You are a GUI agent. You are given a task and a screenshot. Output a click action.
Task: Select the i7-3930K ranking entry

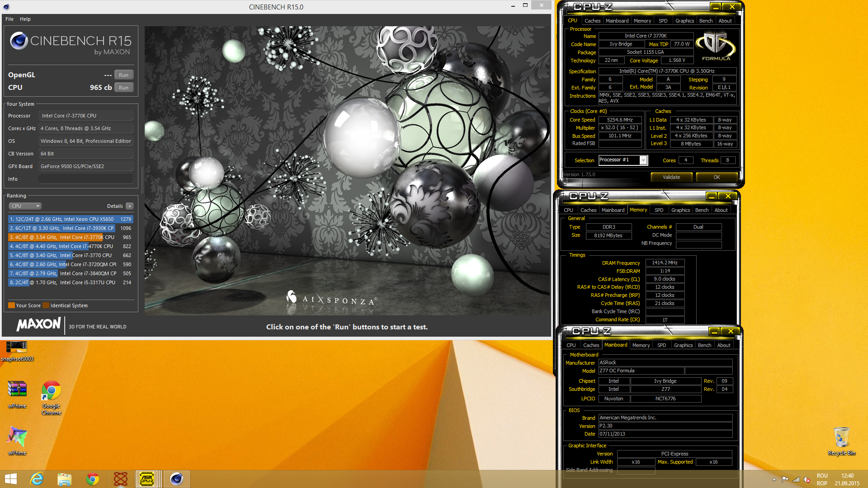coord(71,228)
